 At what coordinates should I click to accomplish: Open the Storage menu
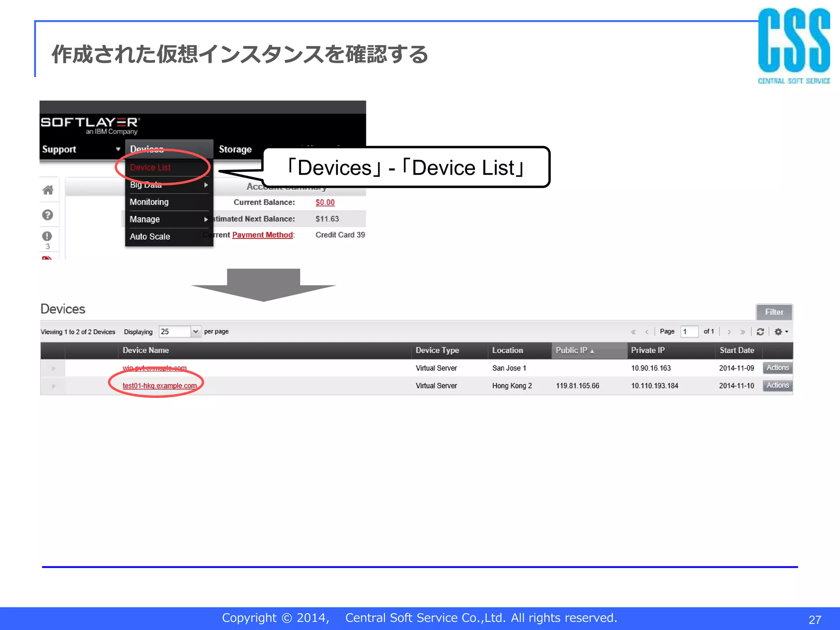[x=235, y=149]
